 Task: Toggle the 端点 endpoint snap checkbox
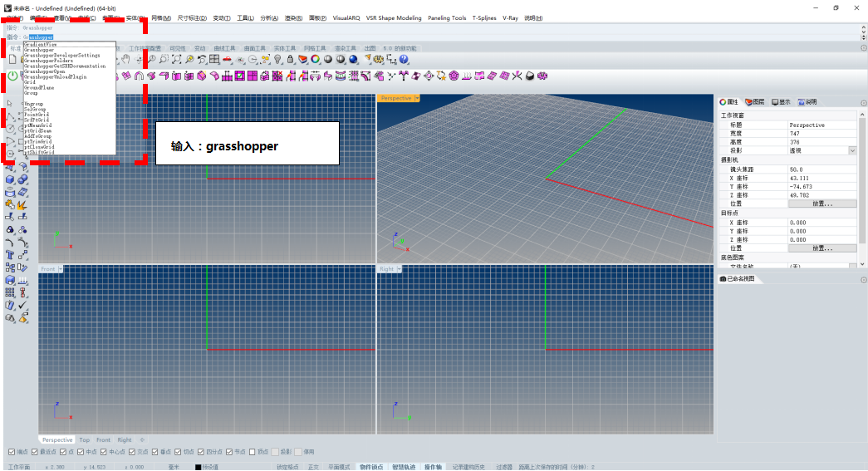12,452
